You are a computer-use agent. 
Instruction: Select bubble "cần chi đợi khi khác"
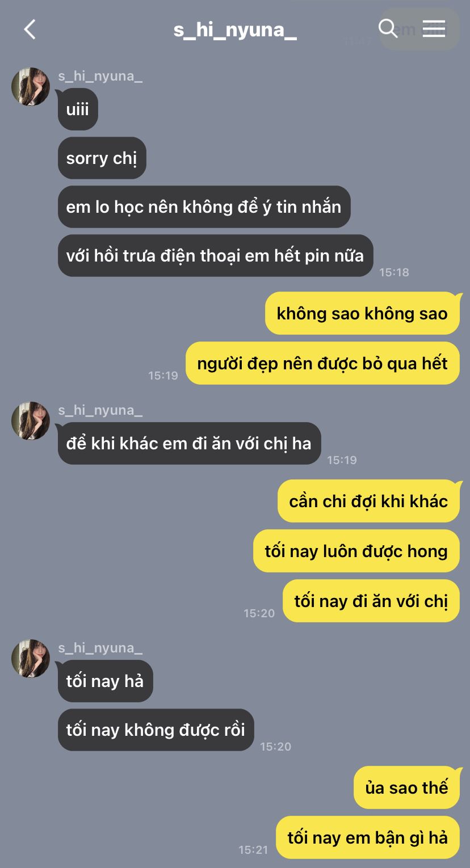coord(368,501)
